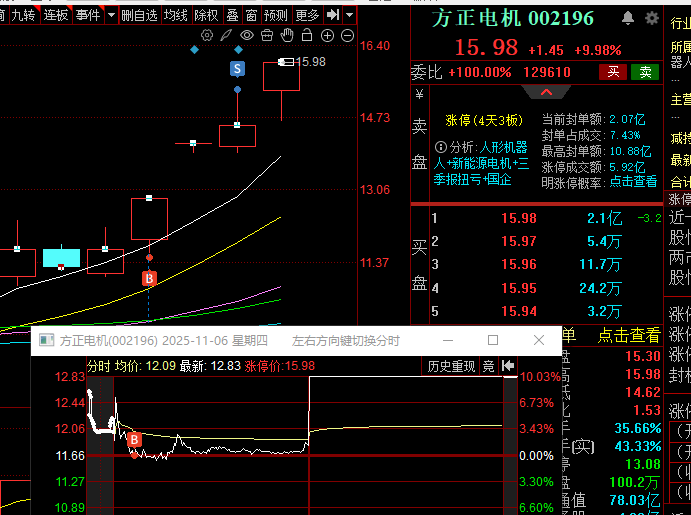Select the 九转 indicator button
The width and height of the screenshot is (691, 515).
[23, 15]
